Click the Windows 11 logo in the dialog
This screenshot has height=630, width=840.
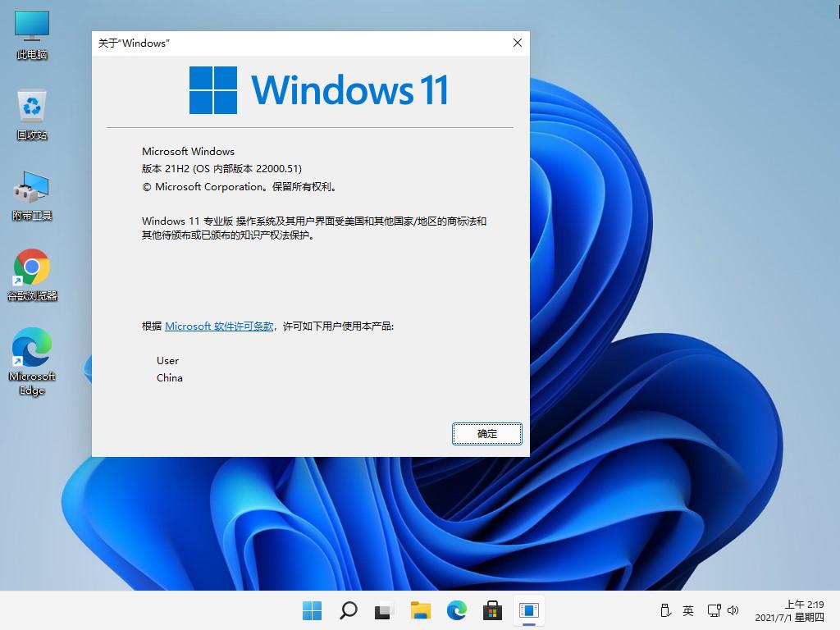point(319,90)
